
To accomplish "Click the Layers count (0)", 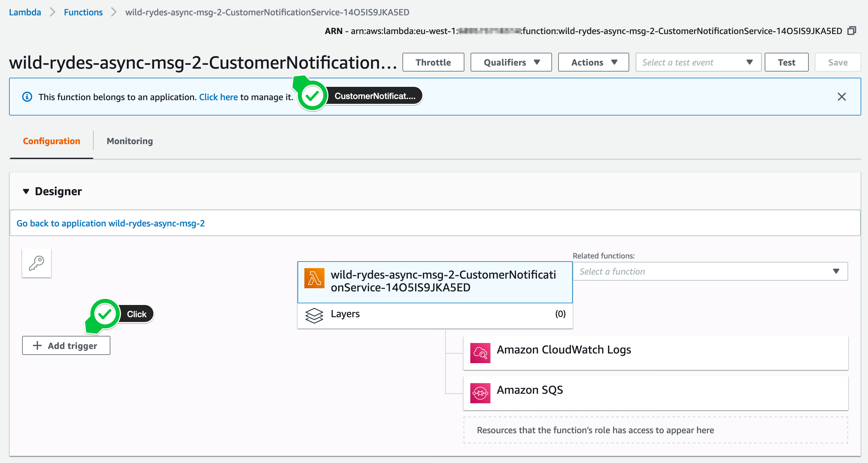I will click(x=560, y=314).
